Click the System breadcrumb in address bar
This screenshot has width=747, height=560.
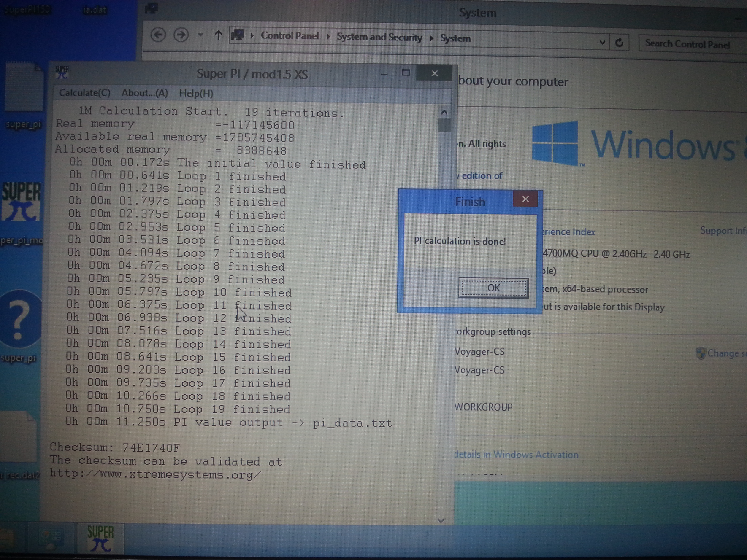(455, 38)
